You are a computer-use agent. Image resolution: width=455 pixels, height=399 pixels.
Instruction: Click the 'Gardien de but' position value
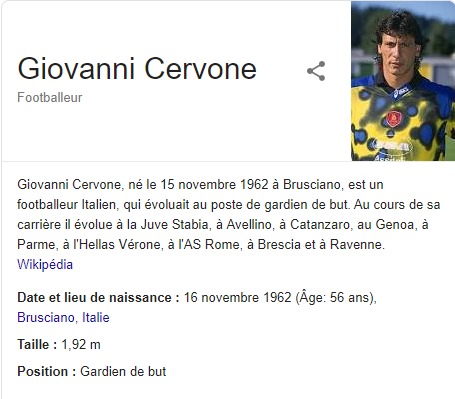coord(123,371)
